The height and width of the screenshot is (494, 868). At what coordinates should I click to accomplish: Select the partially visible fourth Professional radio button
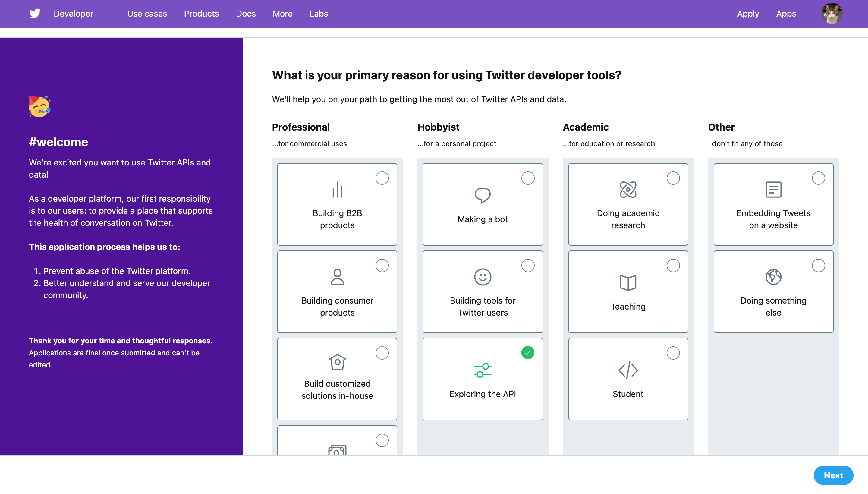(x=382, y=440)
